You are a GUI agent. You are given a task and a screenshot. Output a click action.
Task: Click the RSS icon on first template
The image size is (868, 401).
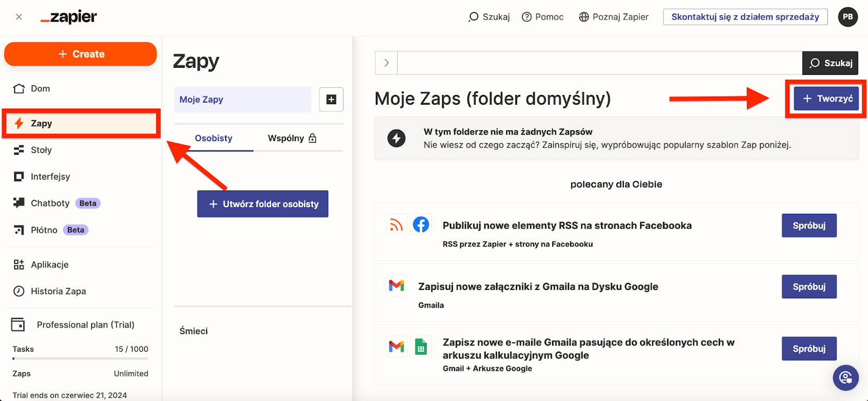click(397, 225)
